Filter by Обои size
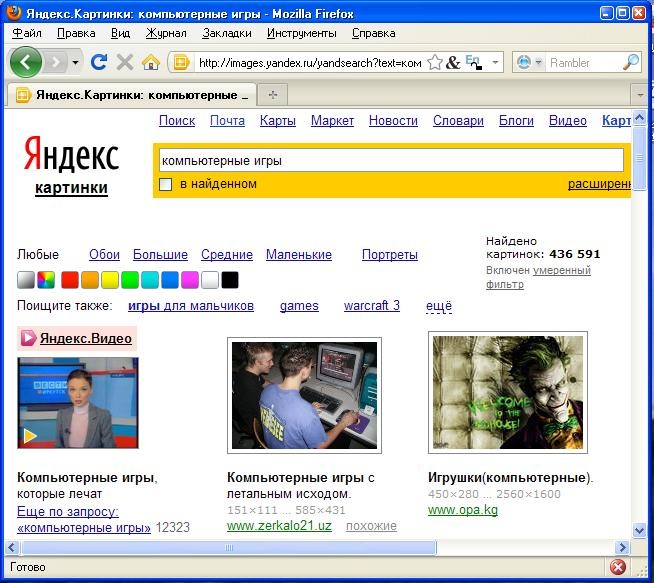654x583 pixels. click(105, 254)
